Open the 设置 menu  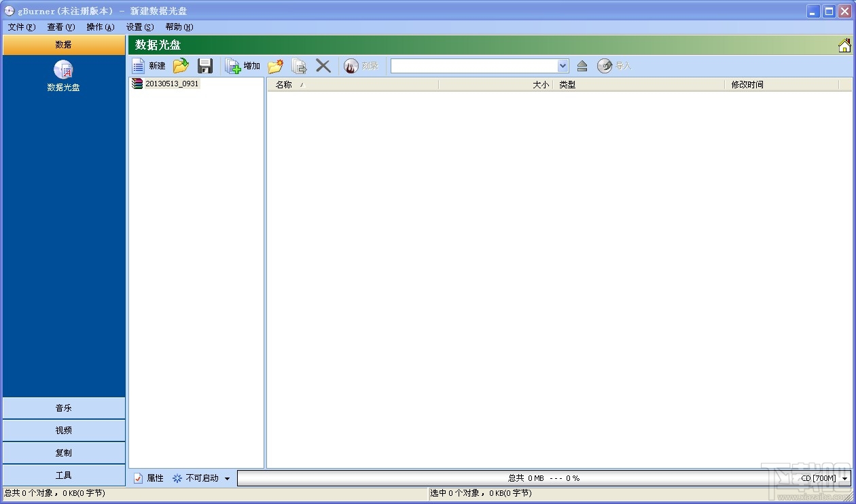[x=140, y=27]
